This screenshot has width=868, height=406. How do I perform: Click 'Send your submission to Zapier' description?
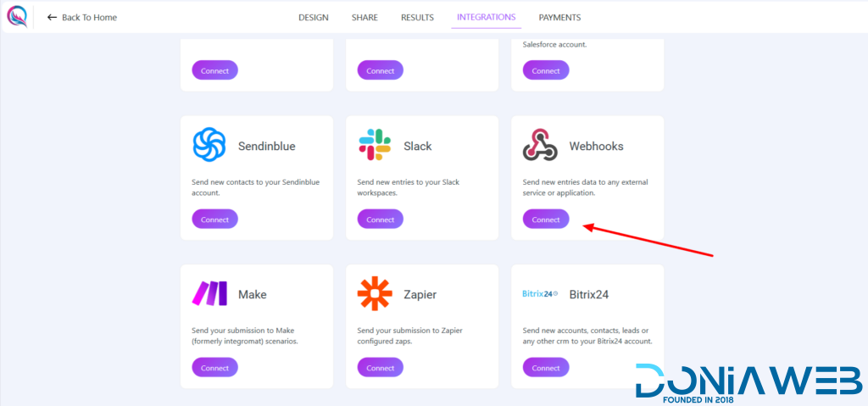tap(409, 336)
